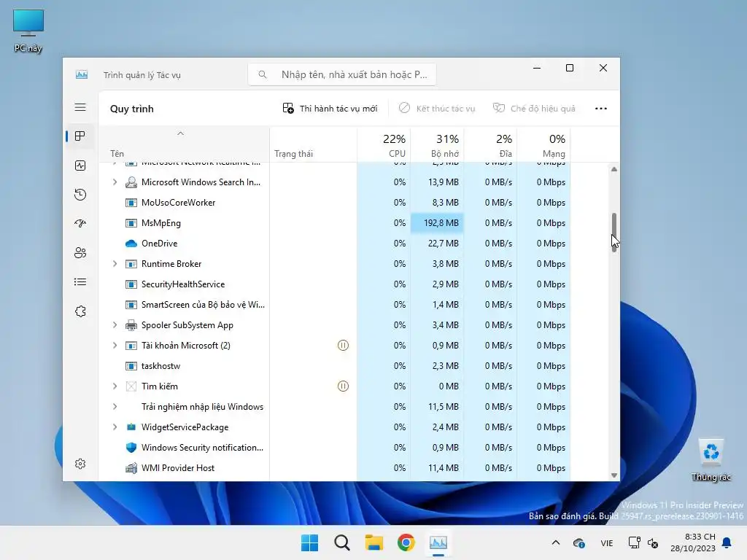
Task: Click the WMI Provider Host icon
Action: click(x=131, y=468)
